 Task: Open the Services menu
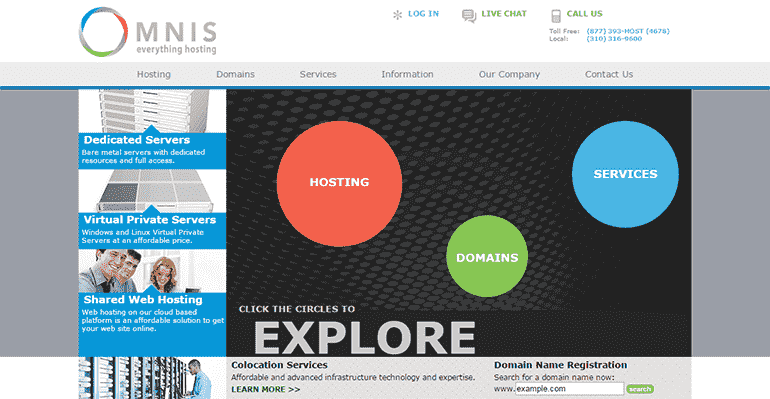pos(318,74)
